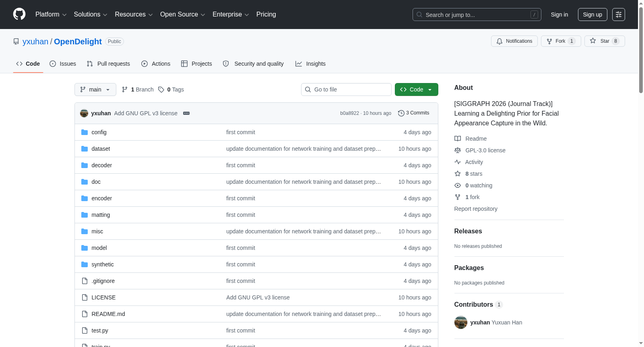
Task: Click the folder icon beside synthetic
Action: point(85,264)
